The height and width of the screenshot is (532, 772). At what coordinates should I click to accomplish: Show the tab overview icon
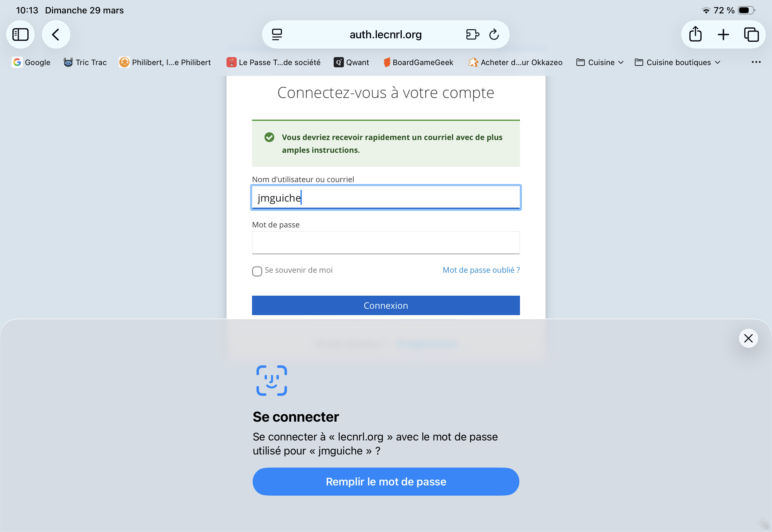(x=751, y=34)
